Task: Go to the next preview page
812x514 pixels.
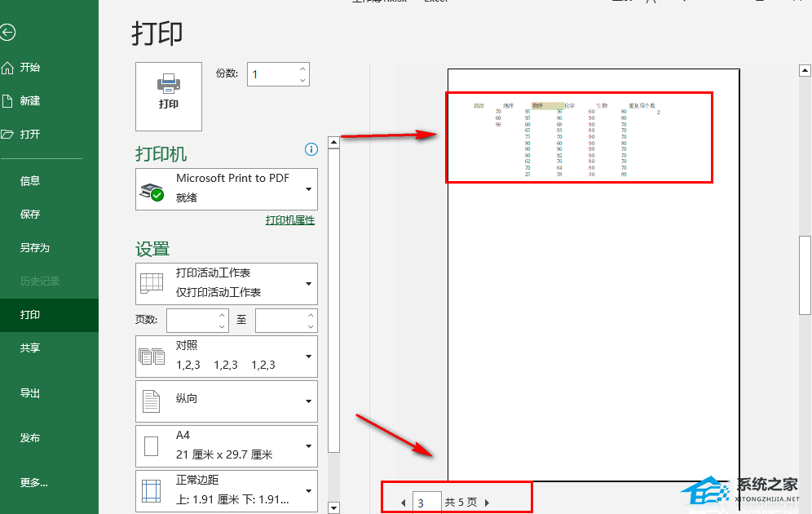Action: (x=487, y=503)
